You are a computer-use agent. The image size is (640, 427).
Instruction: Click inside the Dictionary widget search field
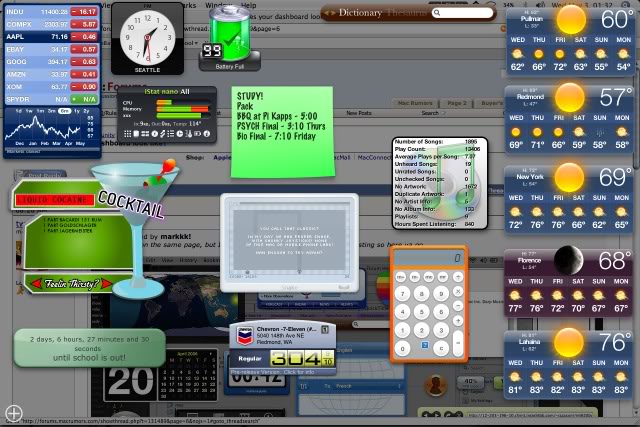tap(462, 13)
